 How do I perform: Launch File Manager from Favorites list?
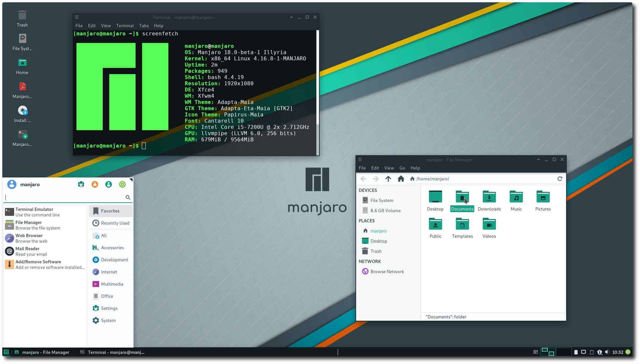pyautogui.click(x=45, y=225)
